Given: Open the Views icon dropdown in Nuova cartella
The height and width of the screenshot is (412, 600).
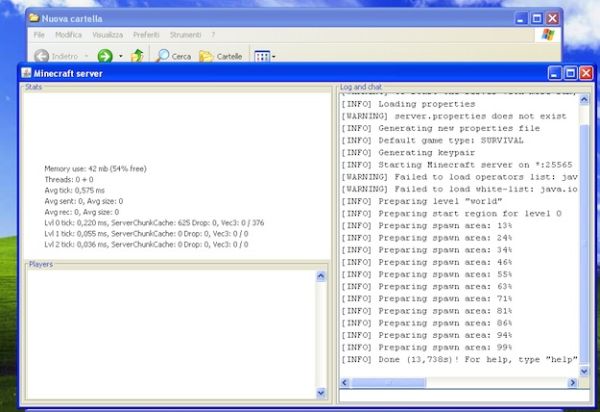Looking at the screenshot, I should coord(265,57).
